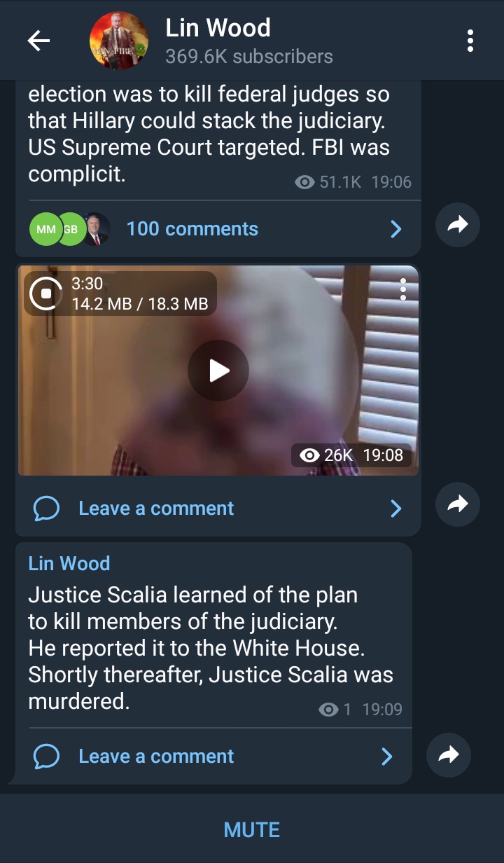Click the Lin Wood sender name link
Screen dimensions: 504x863
tap(69, 563)
